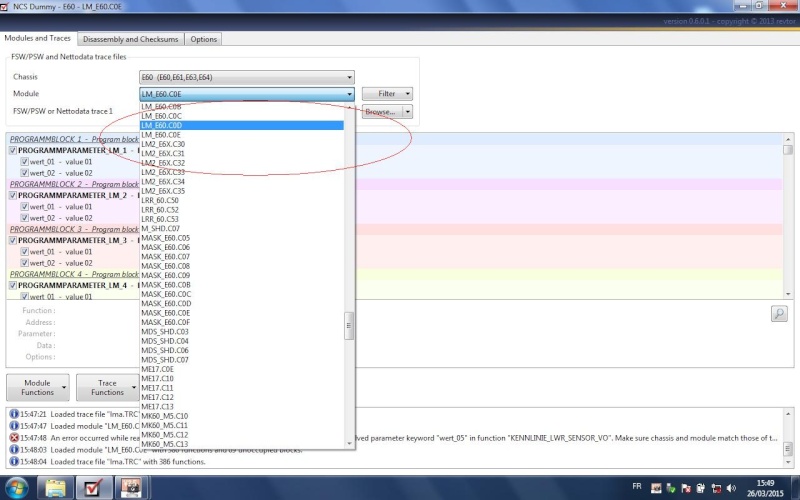Screen dimensions: 800x500
Task: Select the PROGRAMMBLOCK_3 row in the tree
Action: coord(394,229)
